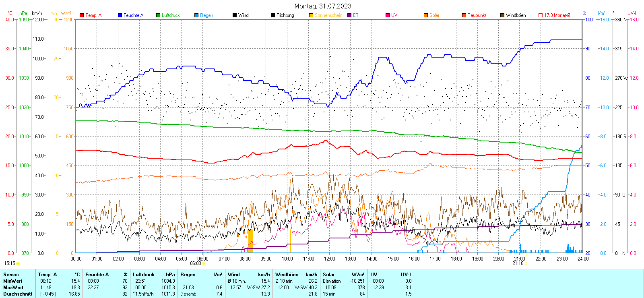This screenshot has height=298, width=644.
Task: Select the MaxWert row label
Action: click(13, 288)
